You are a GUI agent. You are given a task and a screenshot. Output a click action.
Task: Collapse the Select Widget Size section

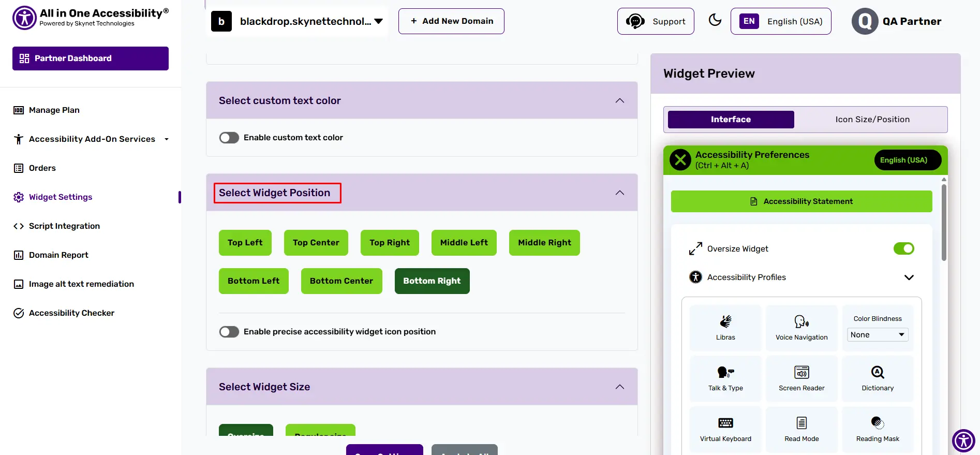620,387
